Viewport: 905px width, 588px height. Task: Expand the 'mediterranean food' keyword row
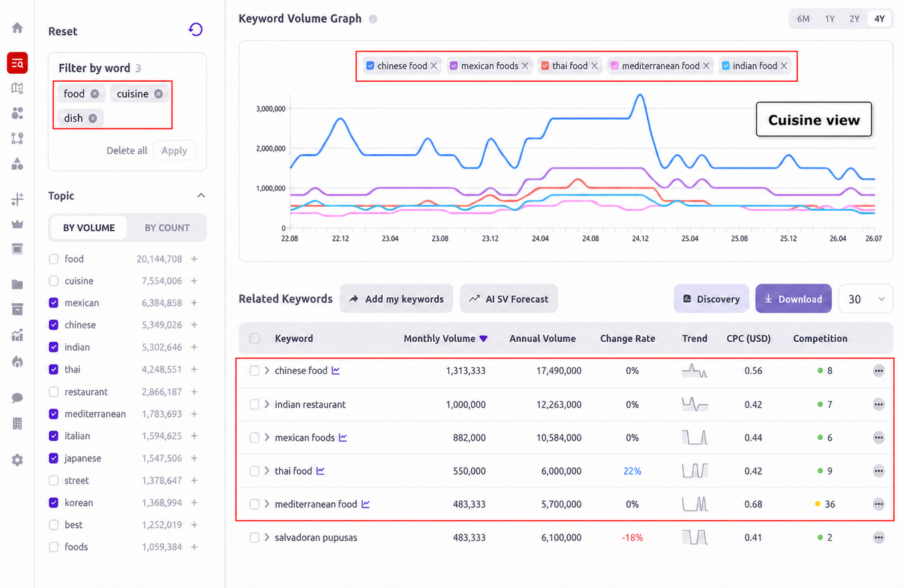267,504
